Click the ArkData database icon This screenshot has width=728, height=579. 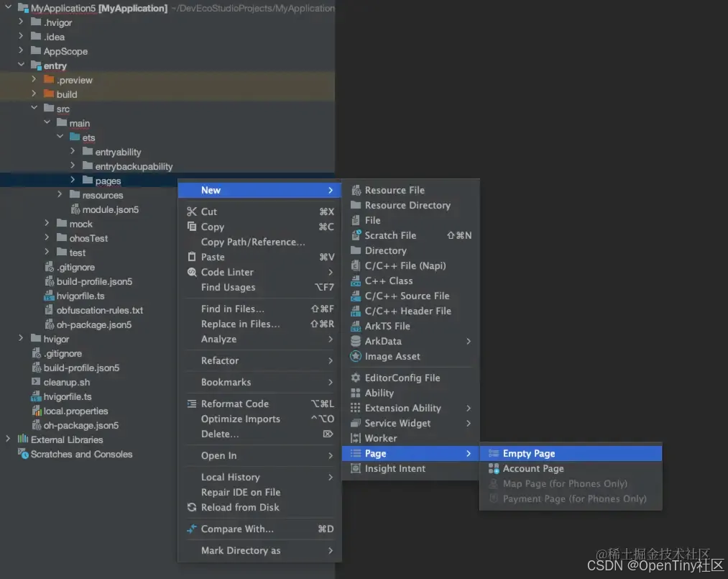356,341
